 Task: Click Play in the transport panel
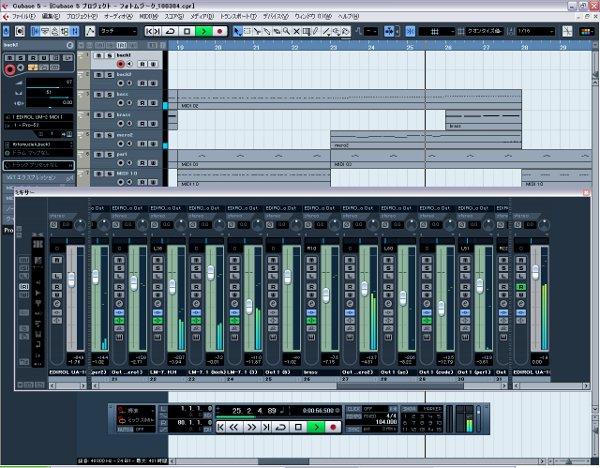(x=316, y=427)
